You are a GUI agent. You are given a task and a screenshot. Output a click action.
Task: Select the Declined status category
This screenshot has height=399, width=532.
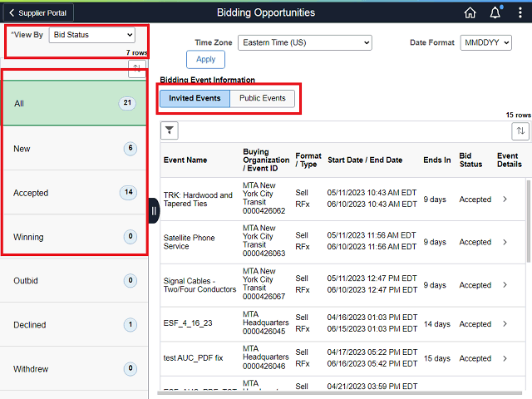(74, 325)
